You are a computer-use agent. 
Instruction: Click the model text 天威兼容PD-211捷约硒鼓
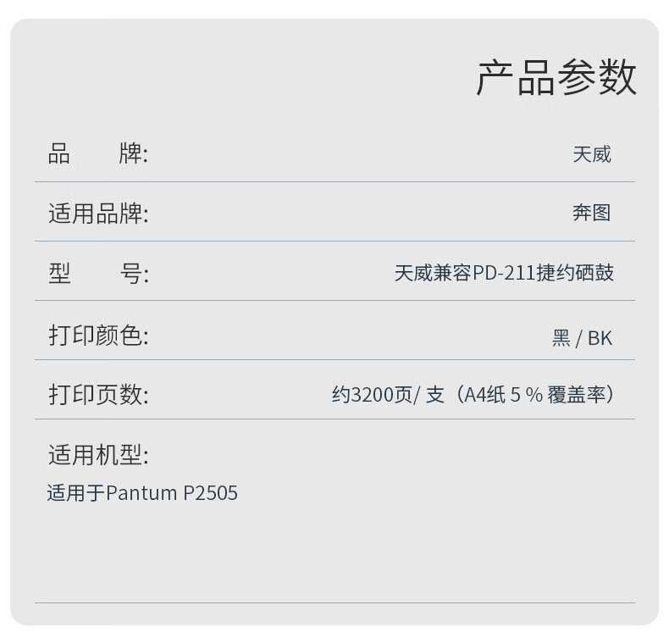pos(504,273)
